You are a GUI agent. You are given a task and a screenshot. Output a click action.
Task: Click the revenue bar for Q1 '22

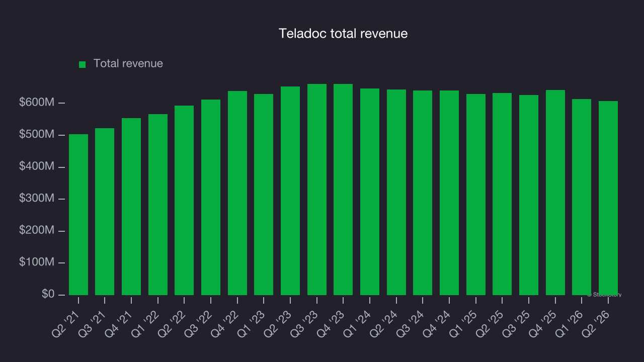158,205
